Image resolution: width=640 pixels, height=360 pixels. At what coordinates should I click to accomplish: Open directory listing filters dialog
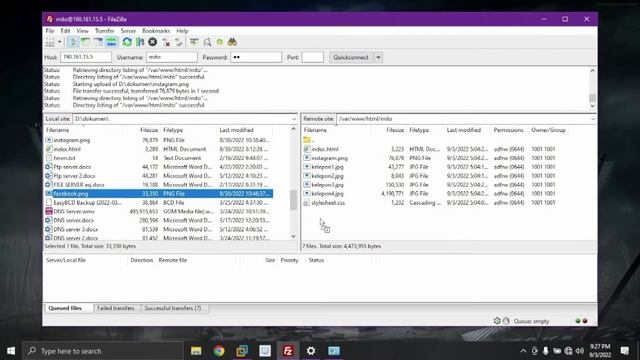194,42
